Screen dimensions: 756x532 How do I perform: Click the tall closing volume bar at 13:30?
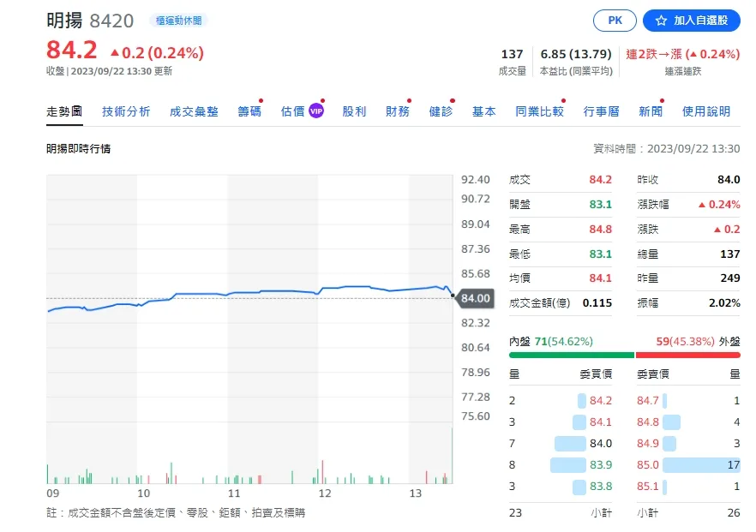[452, 455]
